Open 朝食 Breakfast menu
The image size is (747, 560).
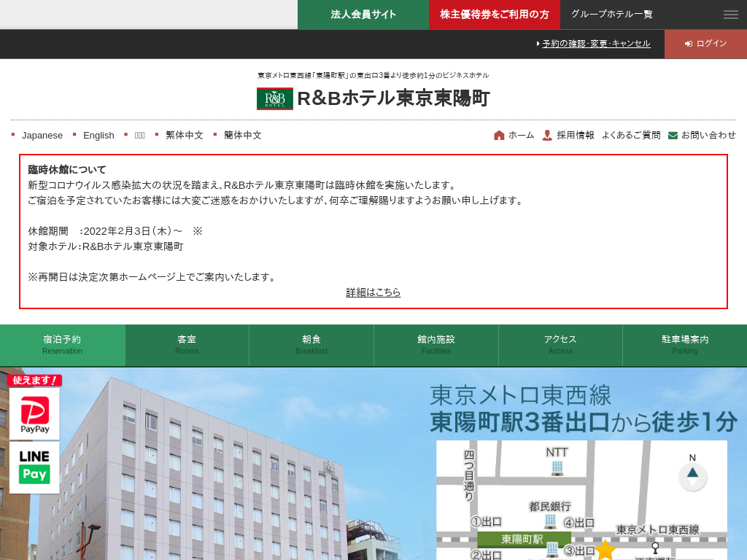coord(311,345)
